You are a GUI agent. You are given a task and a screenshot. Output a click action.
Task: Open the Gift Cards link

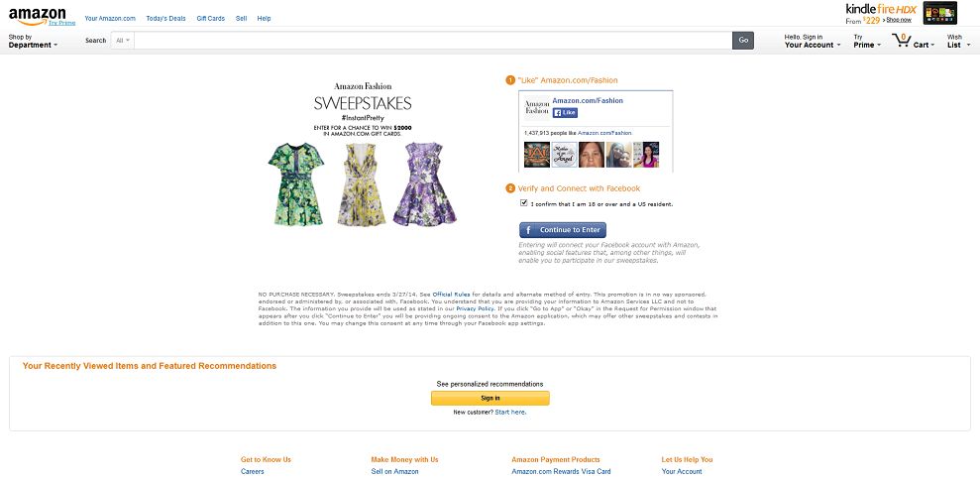tap(211, 19)
